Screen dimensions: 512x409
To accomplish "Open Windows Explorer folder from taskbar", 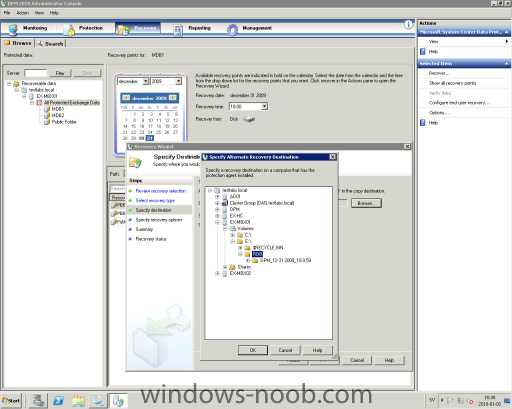I will coord(79,400).
